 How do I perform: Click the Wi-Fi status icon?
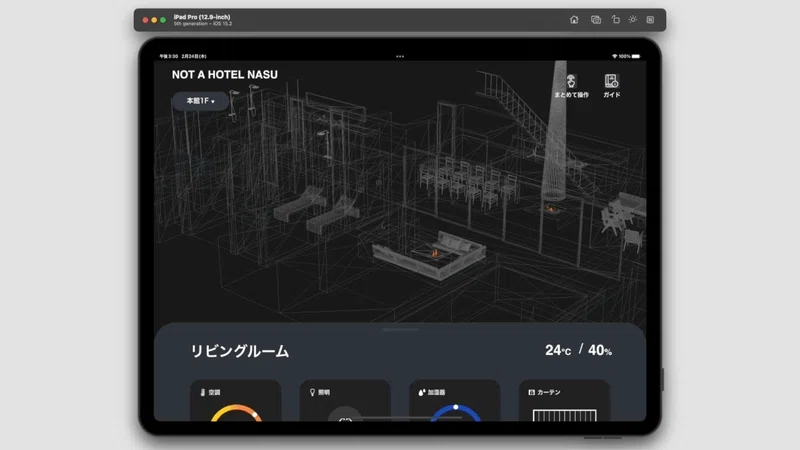(x=614, y=56)
